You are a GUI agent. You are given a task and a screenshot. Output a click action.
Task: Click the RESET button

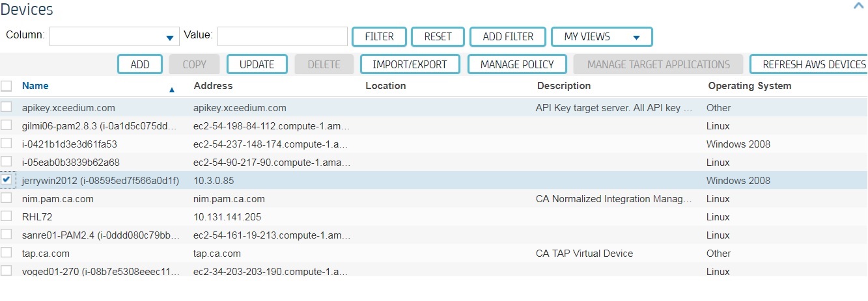[438, 37]
